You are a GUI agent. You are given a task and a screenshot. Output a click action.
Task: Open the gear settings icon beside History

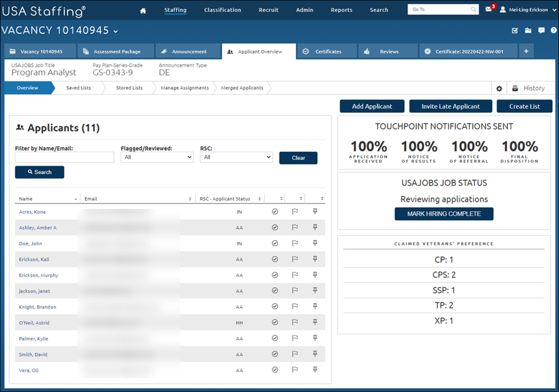(499, 88)
